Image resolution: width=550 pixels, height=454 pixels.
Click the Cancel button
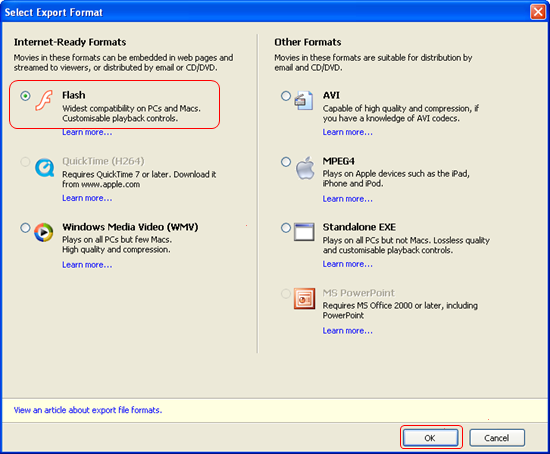point(497,438)
